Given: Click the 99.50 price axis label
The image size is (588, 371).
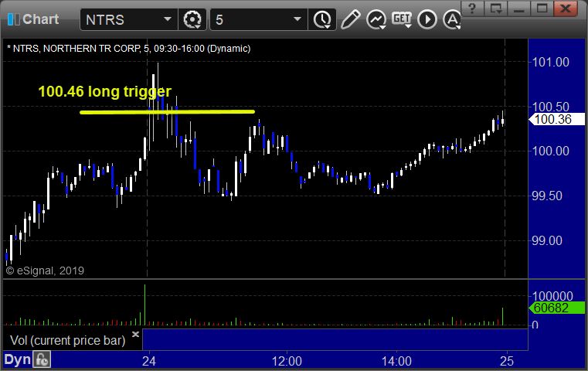Looking at the screenshot, I should point(547,196).
